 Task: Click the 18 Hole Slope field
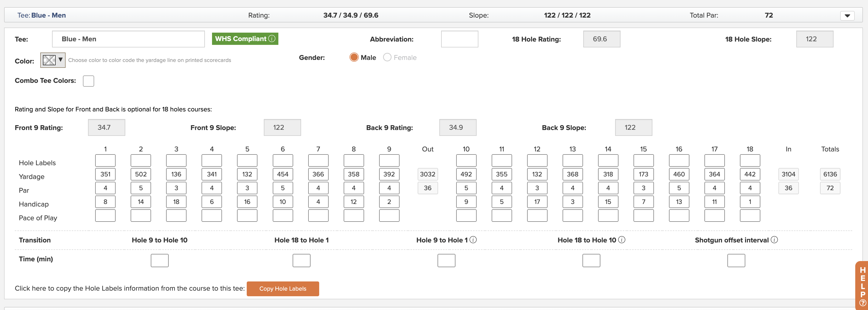815,39
